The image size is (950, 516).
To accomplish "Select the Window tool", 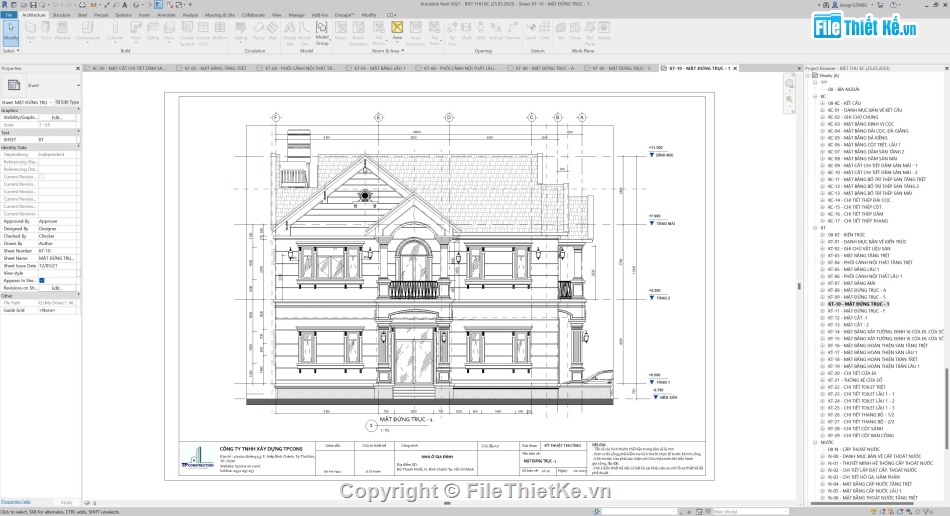I will tap(62, 31).
